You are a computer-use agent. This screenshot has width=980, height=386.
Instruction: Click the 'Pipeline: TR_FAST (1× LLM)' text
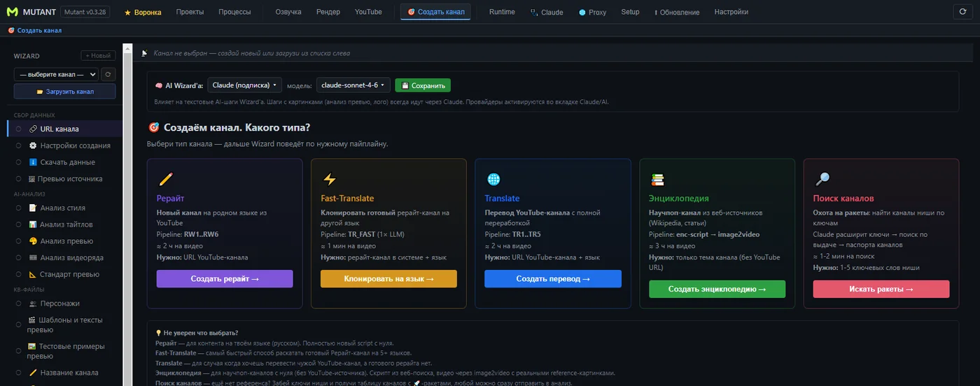coord(363,234)
